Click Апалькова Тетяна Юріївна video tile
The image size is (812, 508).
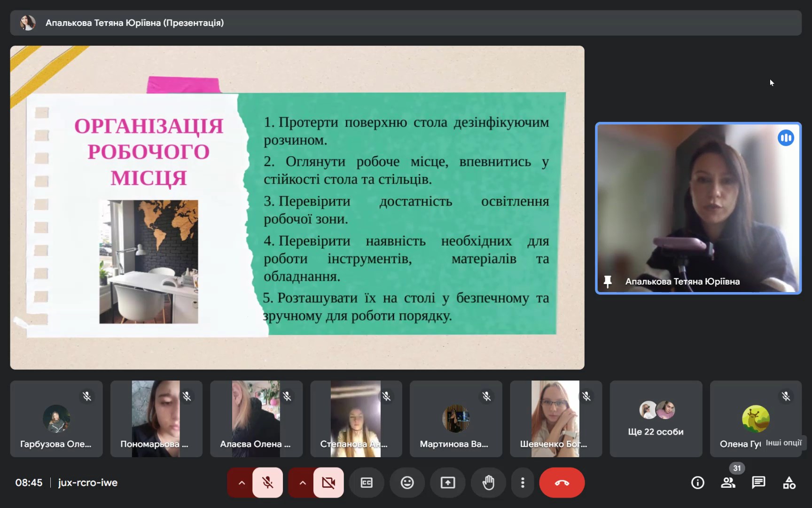coord(698,208)
